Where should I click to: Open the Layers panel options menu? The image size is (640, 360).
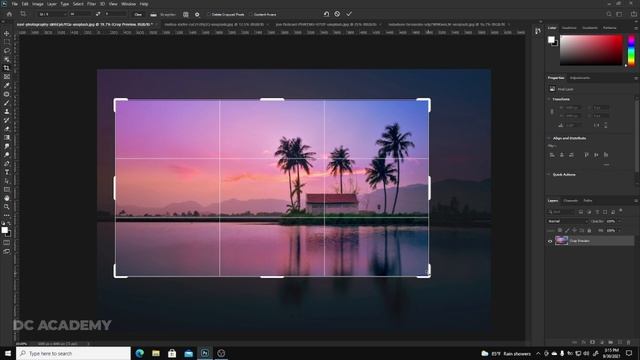(636, 201)
